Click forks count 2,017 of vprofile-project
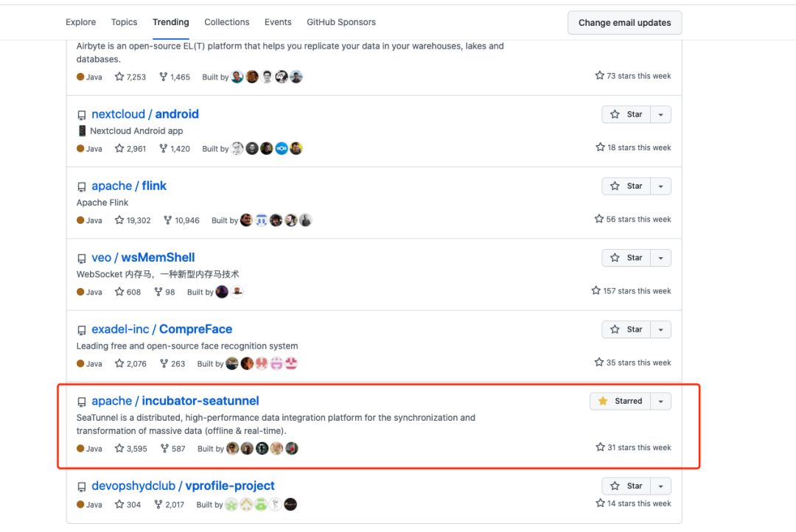 click(x=170, y=505)
